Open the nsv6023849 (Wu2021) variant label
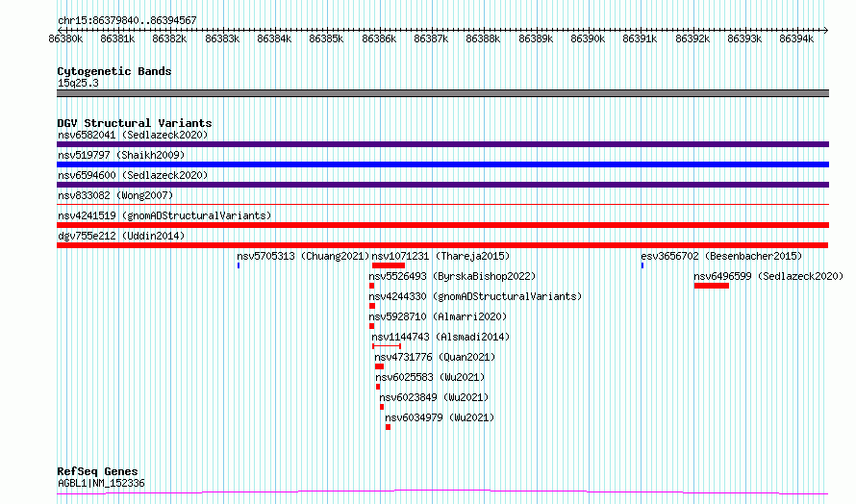 point(434,397)
